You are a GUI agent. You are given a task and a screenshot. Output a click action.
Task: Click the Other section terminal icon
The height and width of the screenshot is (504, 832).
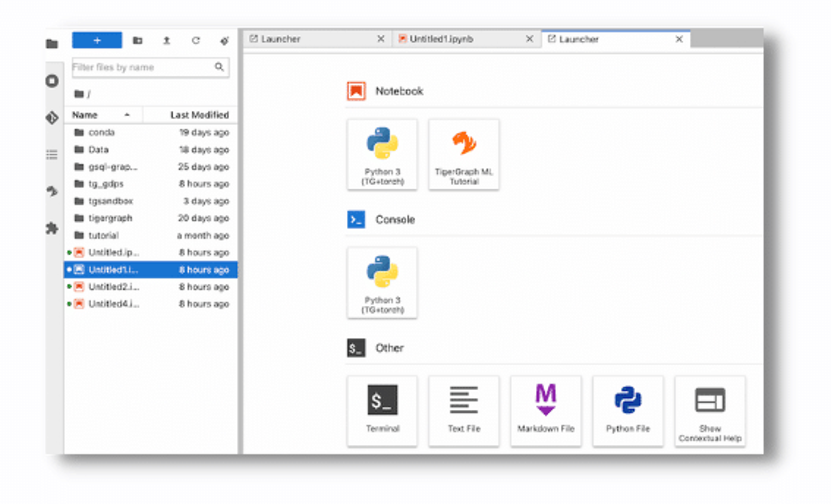click(x=356, y=348)
